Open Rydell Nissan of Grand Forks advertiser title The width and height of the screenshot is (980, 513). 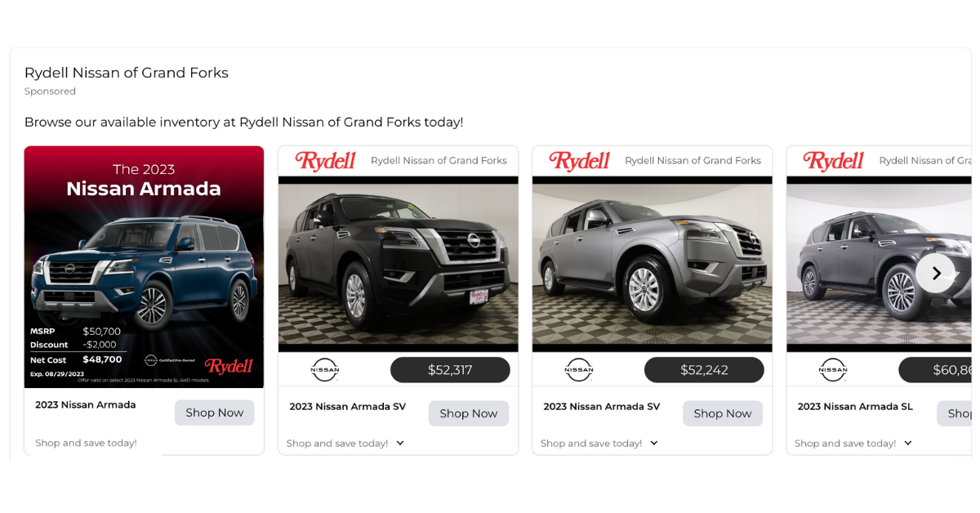127,73
